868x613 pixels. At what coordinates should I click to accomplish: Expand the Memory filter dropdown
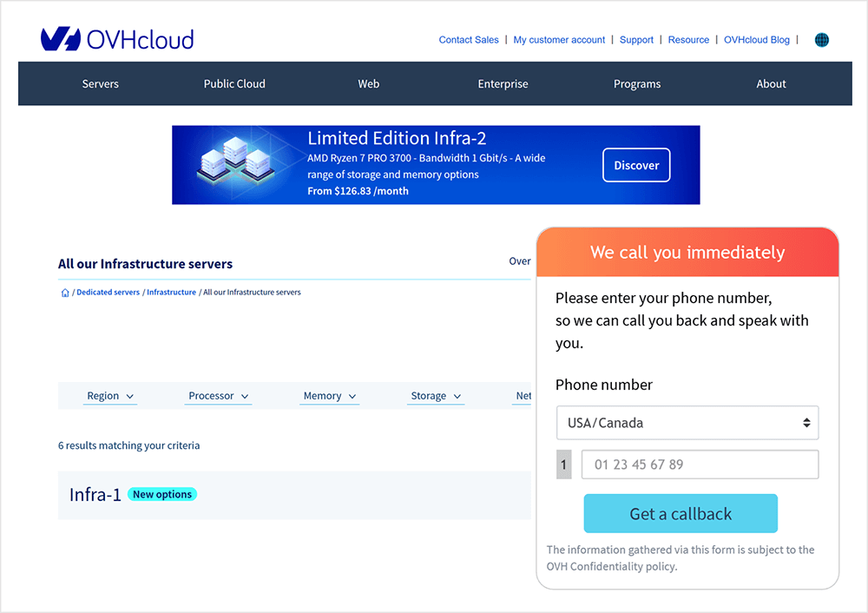[x=329, y=396]
